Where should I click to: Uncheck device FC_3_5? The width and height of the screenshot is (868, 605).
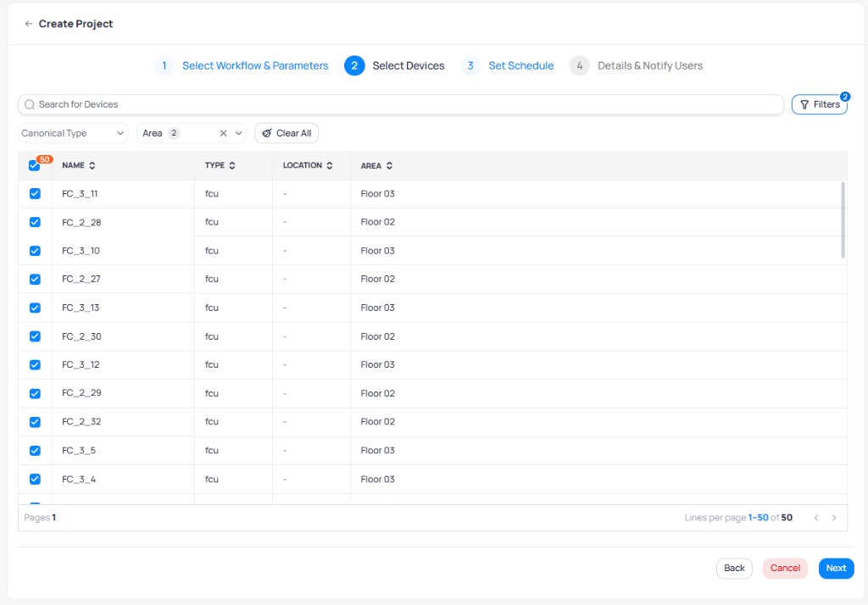35,451
